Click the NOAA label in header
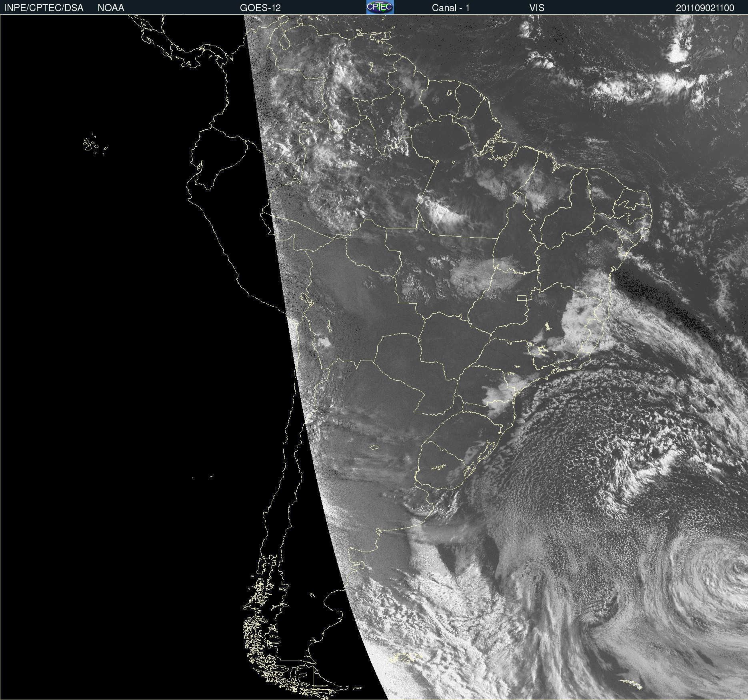The width and height of the screenshot is (748, 700). 111,8
